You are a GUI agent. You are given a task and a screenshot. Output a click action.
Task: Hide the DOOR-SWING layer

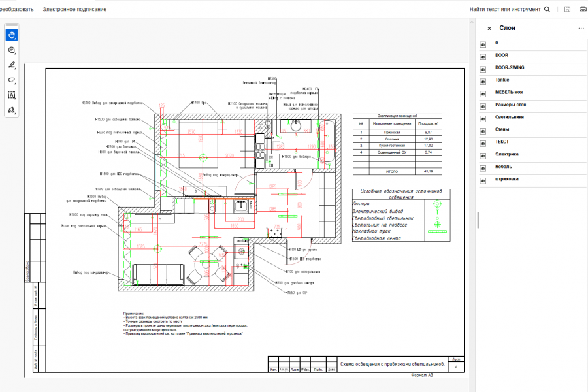(x=483, y=69)
